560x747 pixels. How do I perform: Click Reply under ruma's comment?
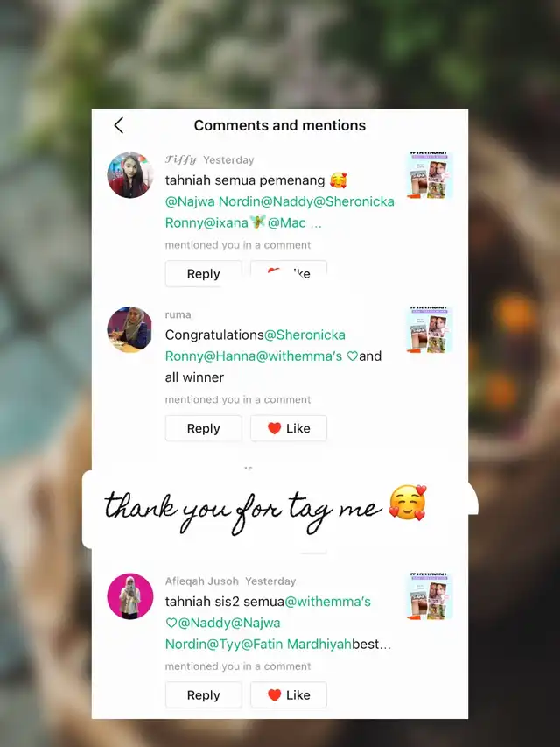point(203,428)
